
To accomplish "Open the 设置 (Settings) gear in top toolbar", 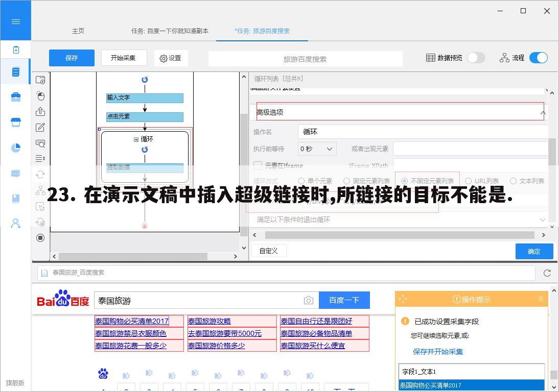I will [171, 58].
